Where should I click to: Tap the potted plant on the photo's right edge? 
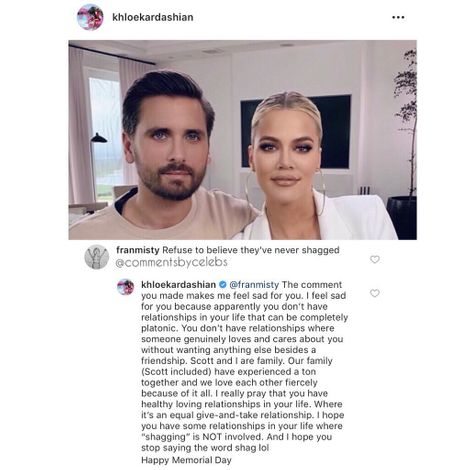pyautogui.click(x=404, y=143)
